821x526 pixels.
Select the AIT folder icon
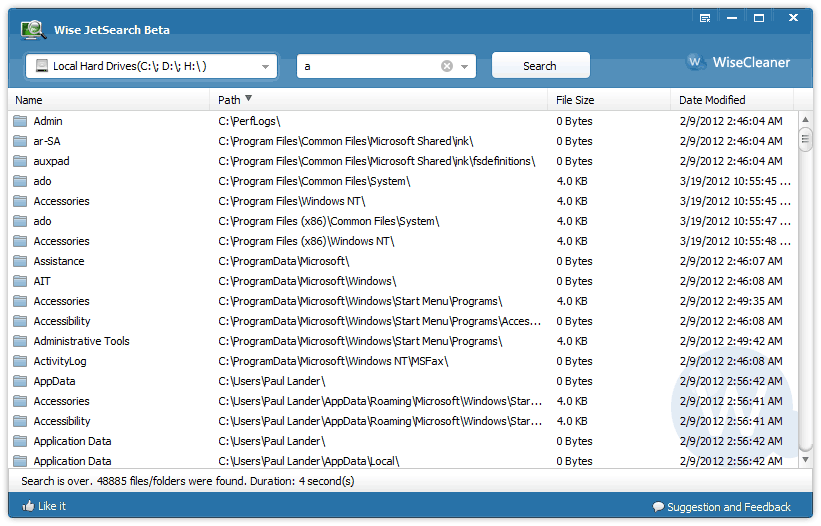[20, 281]
